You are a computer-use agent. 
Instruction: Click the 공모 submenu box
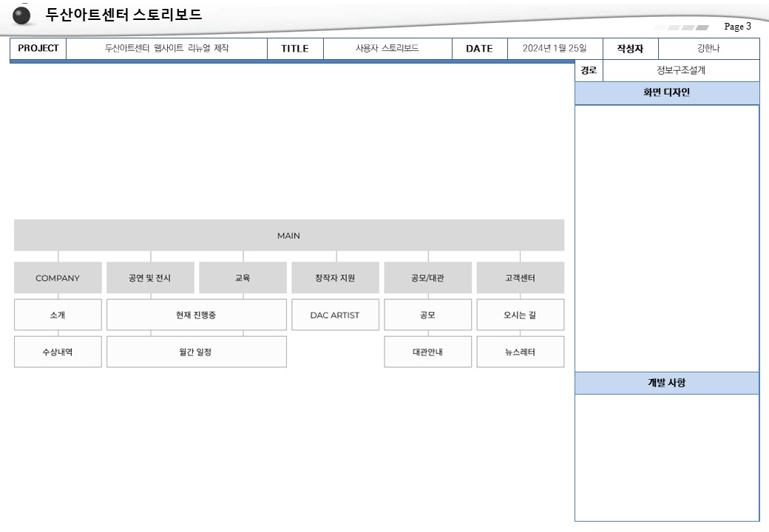427,315
